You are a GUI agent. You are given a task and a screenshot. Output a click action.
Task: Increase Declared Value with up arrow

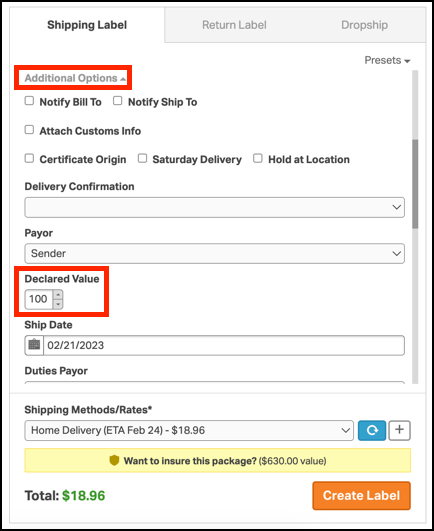pos(58,295)
